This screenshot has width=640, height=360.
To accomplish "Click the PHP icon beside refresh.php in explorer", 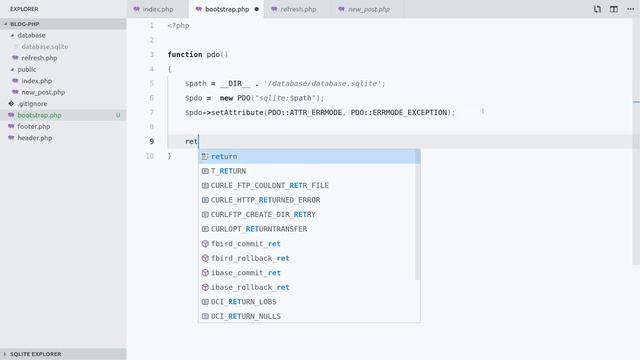I will [x=15, y=58].
